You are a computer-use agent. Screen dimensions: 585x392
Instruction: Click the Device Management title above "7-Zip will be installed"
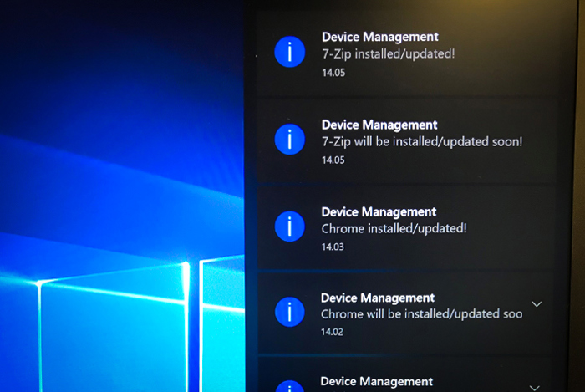[379, 125]
